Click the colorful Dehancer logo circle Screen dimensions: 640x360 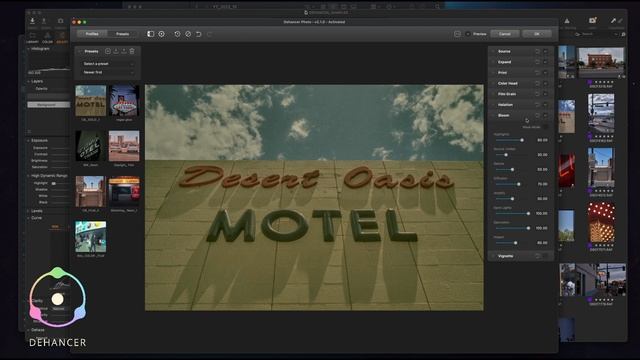pyautogui.click(x=58, y=298)
